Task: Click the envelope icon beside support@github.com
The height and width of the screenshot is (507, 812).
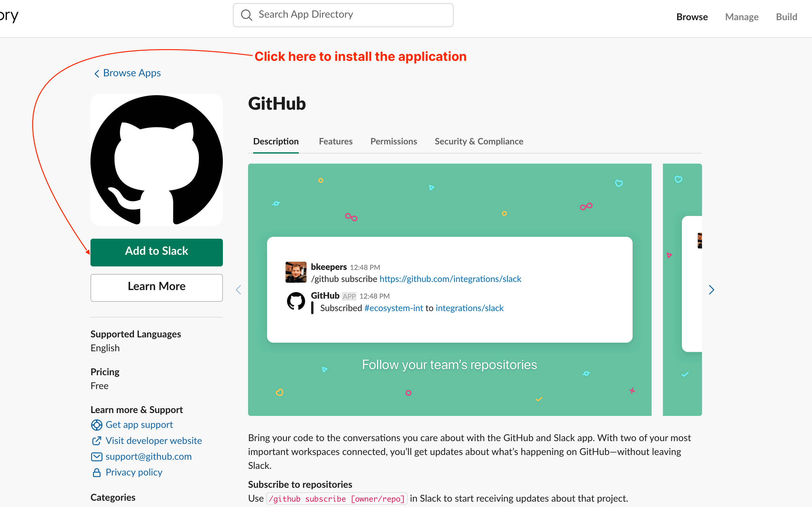Action: click(x=96, y=457)
